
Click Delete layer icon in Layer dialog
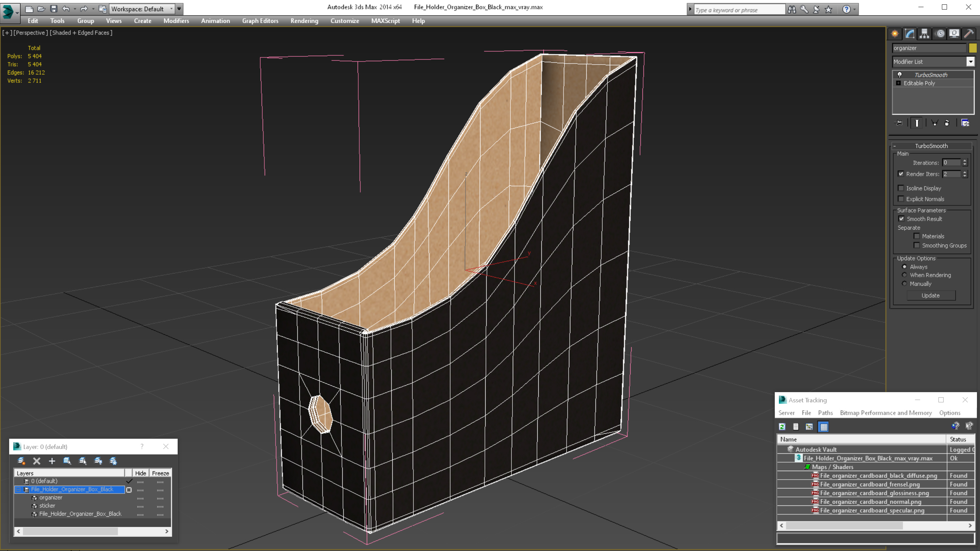click(36, 461)
